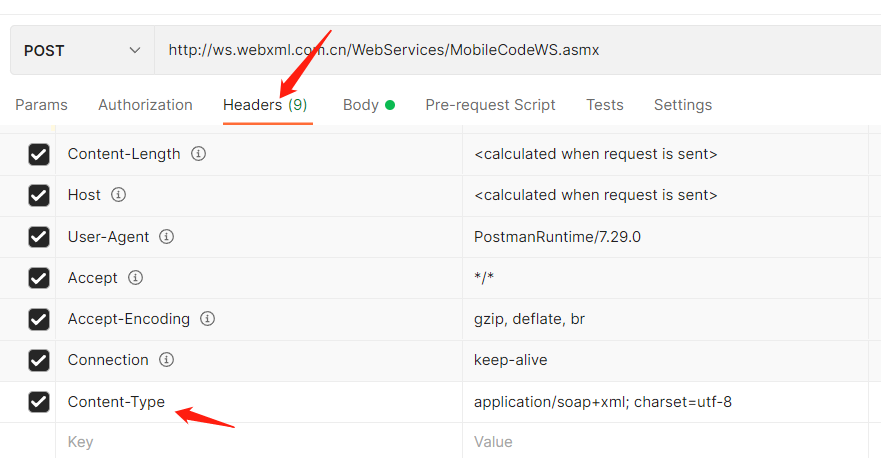Click info icon next to Accept-Encoding
The image size is (881, 458).
[207, 319]
